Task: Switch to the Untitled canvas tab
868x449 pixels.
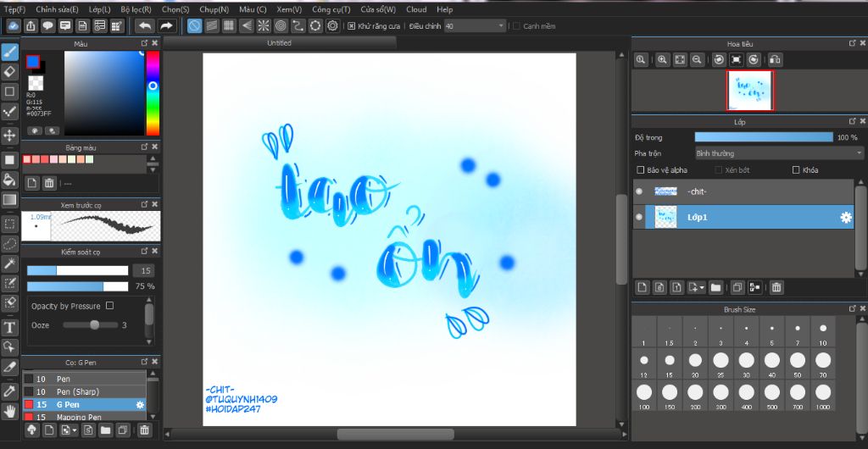Action: tap(280, 43)
